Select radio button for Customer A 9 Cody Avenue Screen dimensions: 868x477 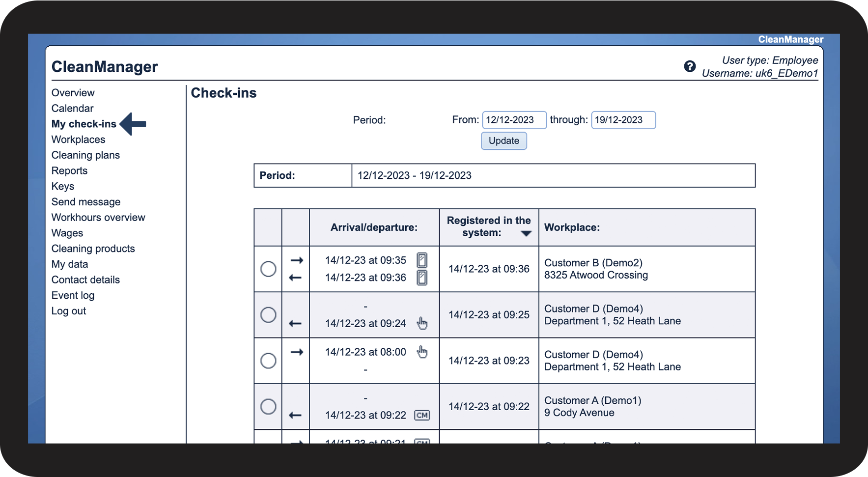coord(268,406)
